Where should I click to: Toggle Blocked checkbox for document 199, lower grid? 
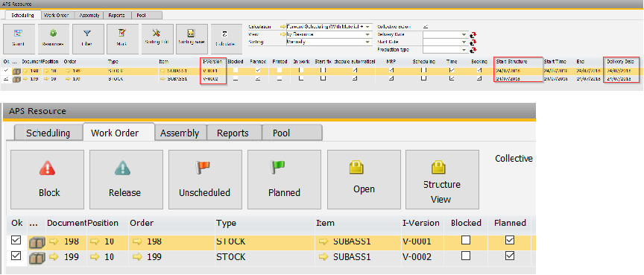click(466, 256)
